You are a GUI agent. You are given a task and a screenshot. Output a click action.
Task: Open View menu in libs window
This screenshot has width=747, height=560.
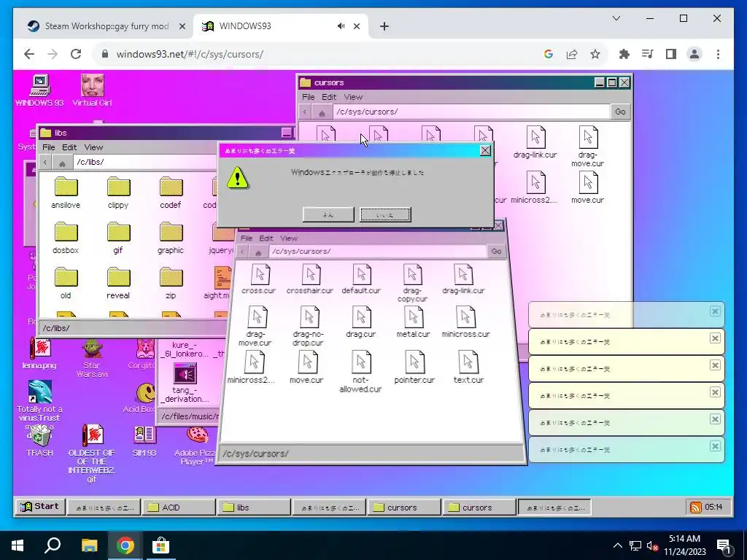tap(93, 147)
